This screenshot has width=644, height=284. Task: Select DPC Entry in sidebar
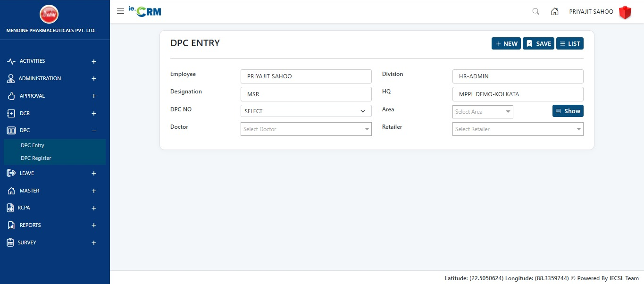33,146
